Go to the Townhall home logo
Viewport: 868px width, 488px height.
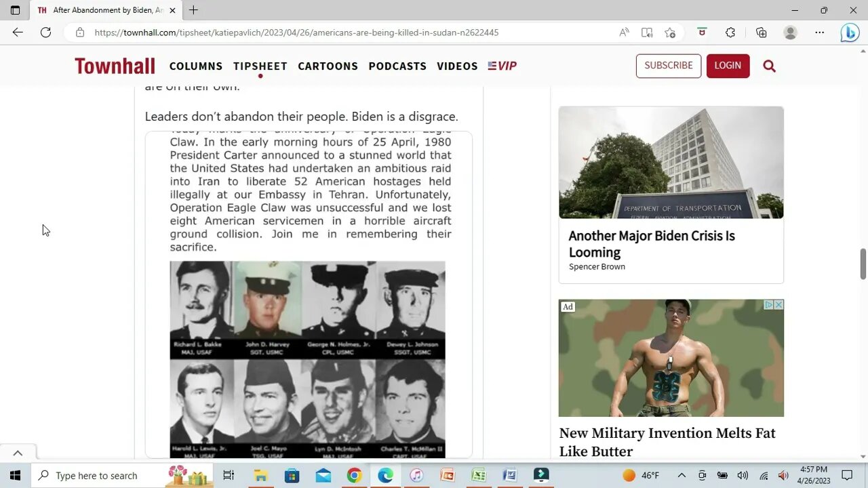tap(115, 66)
